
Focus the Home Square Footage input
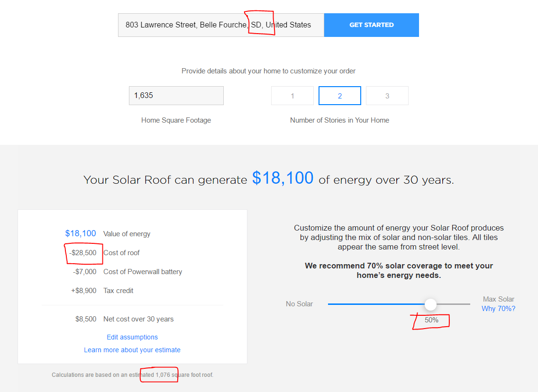click(176, 96)
